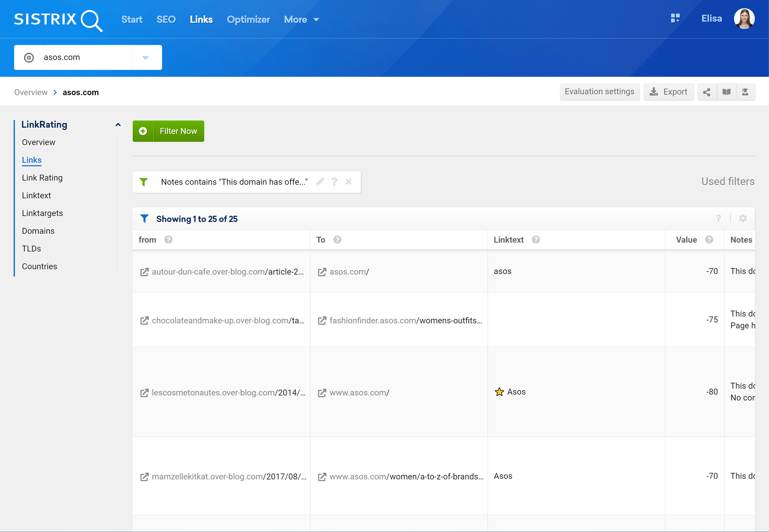
Task: Open external icon for mamzellekitkat row
Action: click(x=144, y=477)
